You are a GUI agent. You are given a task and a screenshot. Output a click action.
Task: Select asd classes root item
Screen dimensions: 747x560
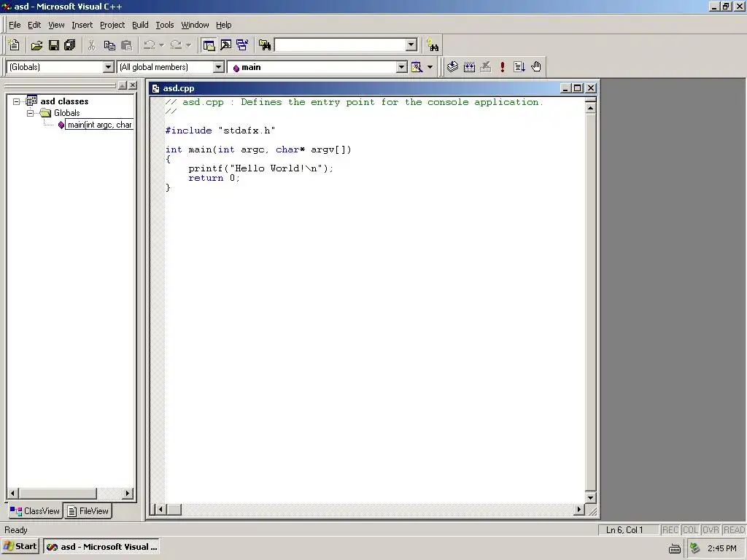tap(64, 101)
